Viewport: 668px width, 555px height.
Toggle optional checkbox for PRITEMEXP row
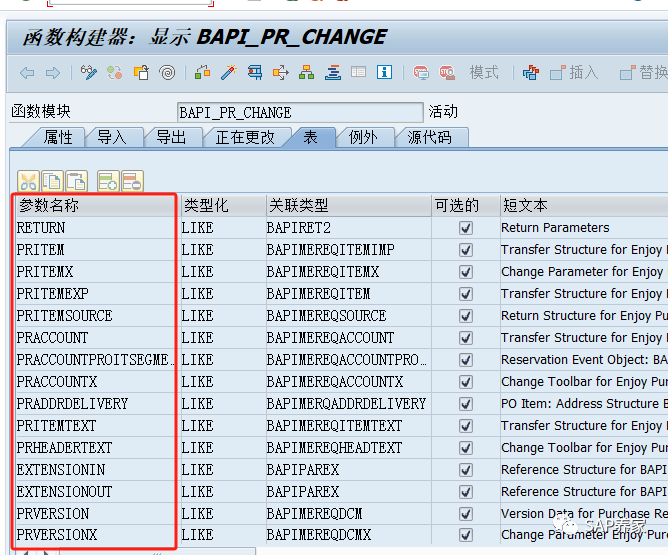[x=466, y=294]
